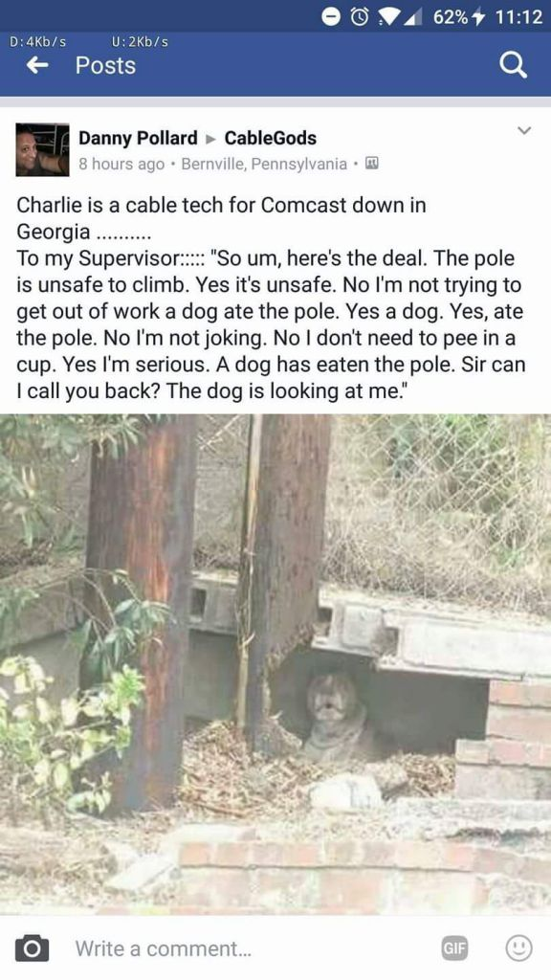The image size is (551, 980).
Task: Tap the do-not-disturb status icon
Action: [x=331, y=17]
